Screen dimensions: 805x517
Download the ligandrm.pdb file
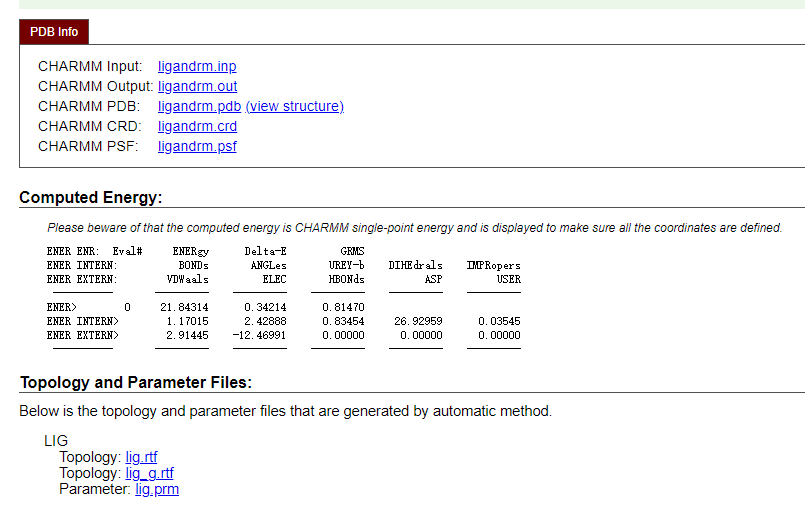[x=199, y=107]
